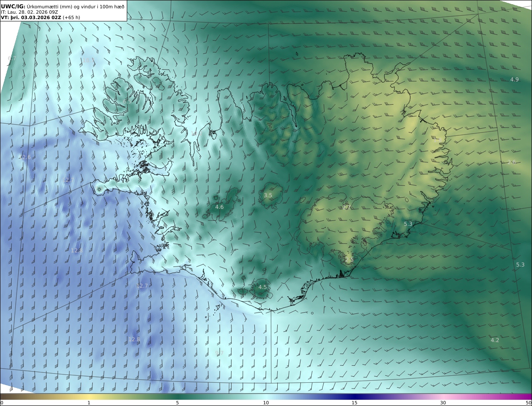Image resolution: width=532 pixels, height=406 pixels.
Task: Click the 6.7 value label
Action: tap(12, 59)
